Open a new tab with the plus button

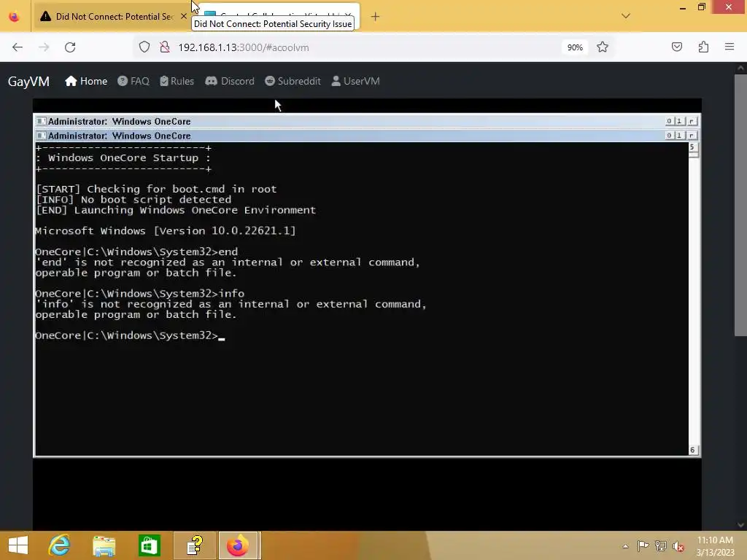coord(375,17)
